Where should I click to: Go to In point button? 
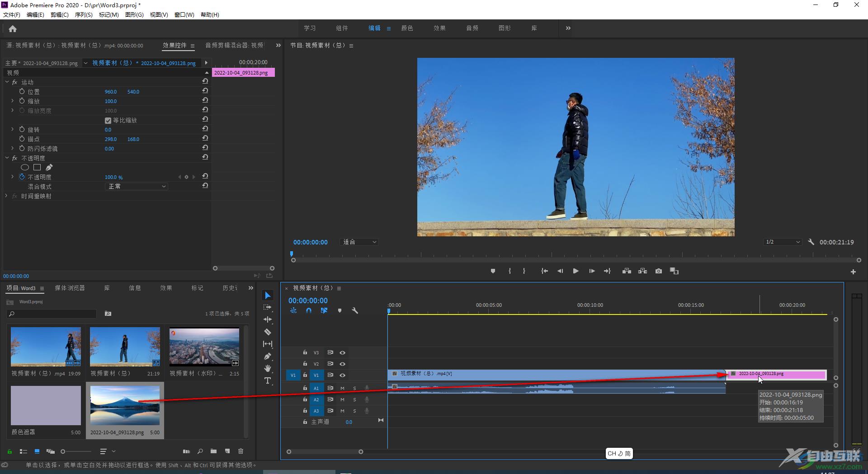[x=545, y=271]
